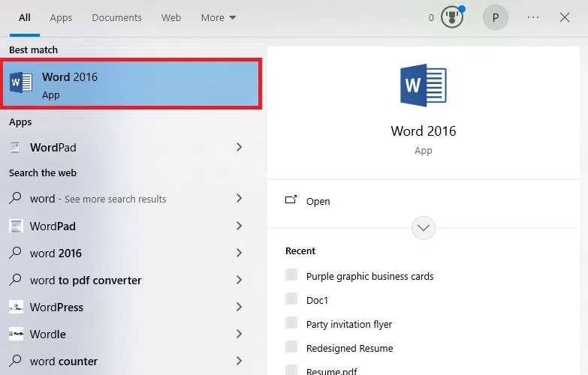Select the Wordle search suggestion text
This screenshot has height=375, width=588.
pyautogui.click(x=47, y=334)
